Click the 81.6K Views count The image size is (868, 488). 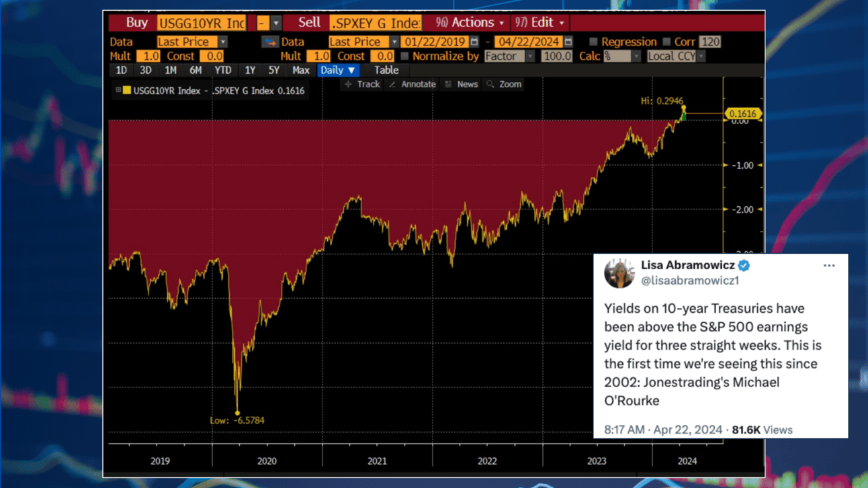(763, 430)
